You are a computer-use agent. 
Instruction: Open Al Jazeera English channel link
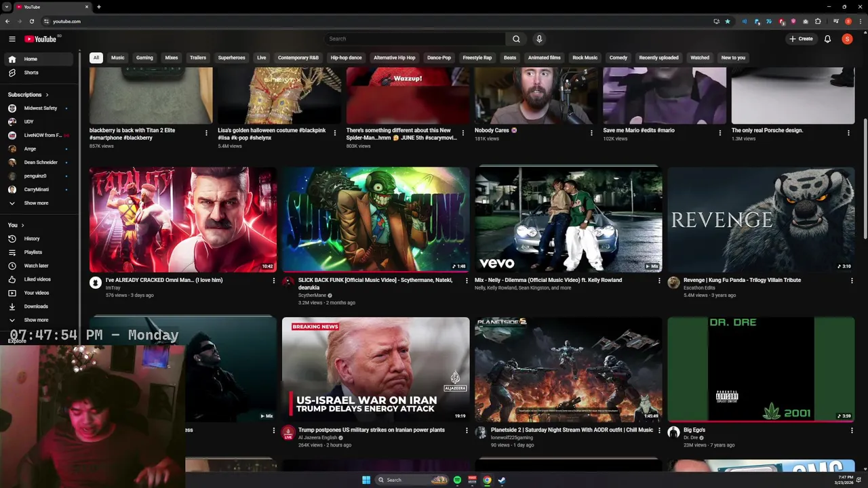[317, 438]
